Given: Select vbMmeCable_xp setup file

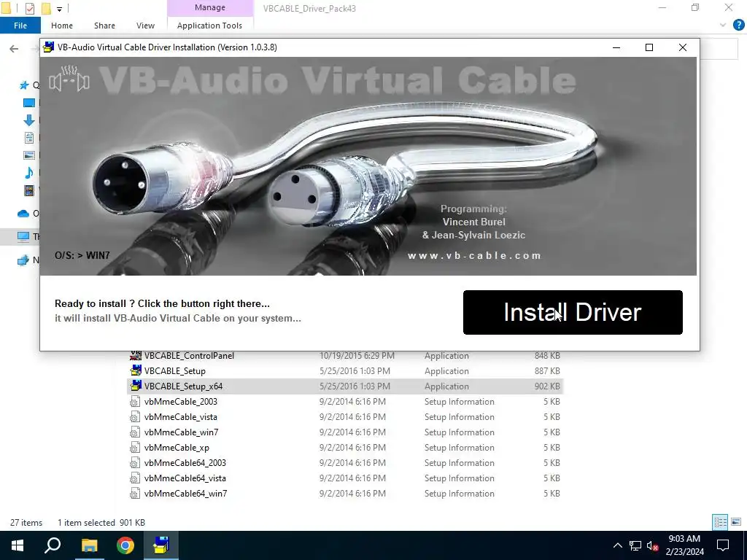Looking at the screenshot, I should 345,448.
